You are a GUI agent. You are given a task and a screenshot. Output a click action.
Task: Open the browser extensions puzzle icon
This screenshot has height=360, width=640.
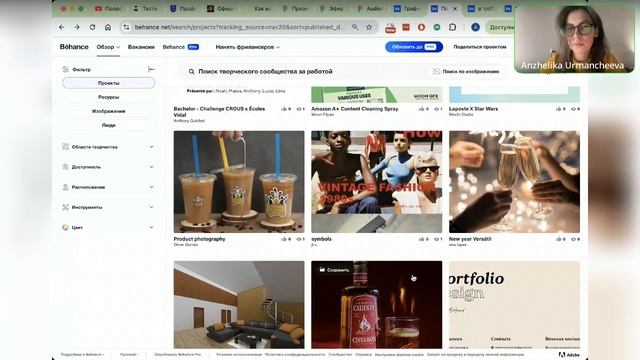452,27
